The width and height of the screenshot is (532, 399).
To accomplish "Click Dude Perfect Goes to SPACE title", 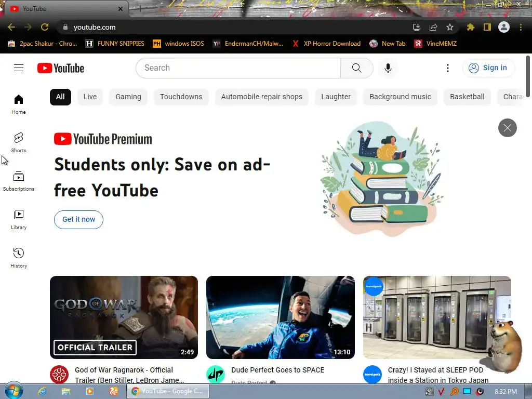I will [278, 370].
